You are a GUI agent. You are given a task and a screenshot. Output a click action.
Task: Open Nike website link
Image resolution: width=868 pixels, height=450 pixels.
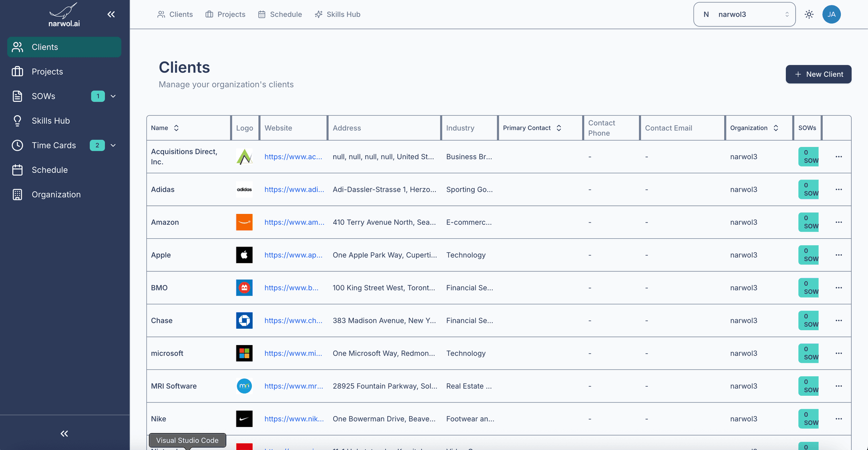coord(294,419)
